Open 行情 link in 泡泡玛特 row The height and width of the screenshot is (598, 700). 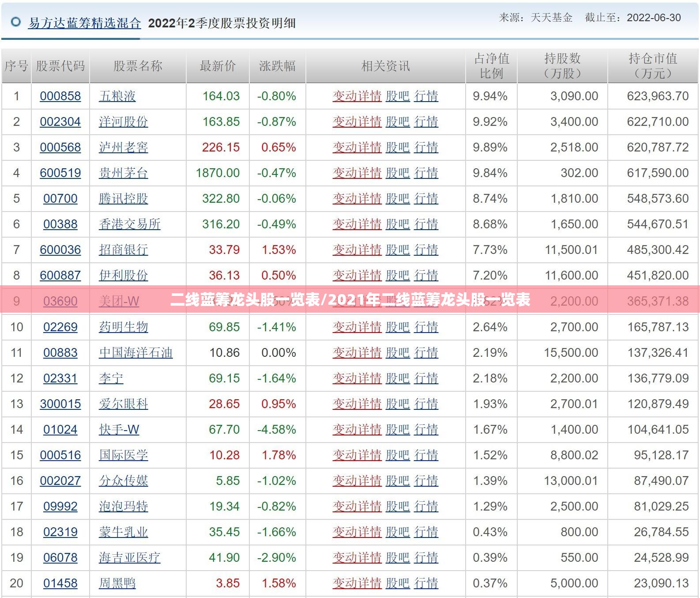click(426, 506)
